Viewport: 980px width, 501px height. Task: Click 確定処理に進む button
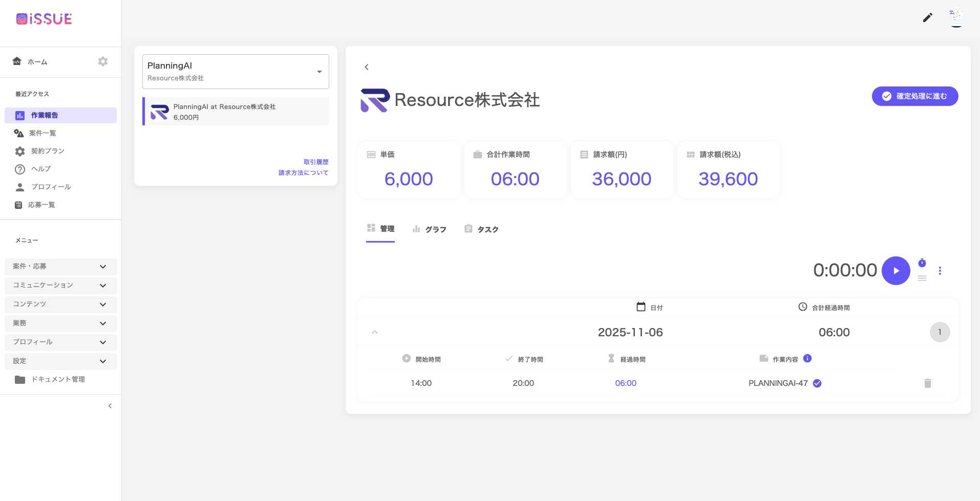click(x=914, y=96)
